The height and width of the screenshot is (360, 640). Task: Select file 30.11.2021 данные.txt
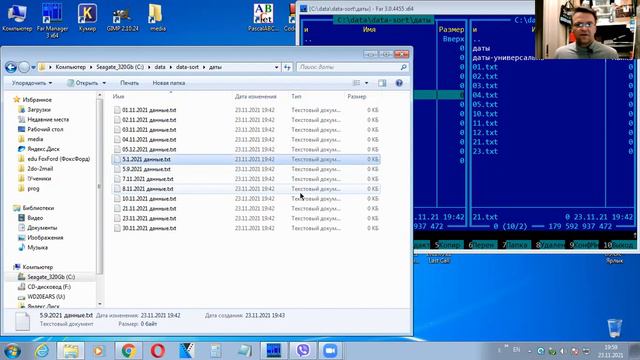point(149,228)
